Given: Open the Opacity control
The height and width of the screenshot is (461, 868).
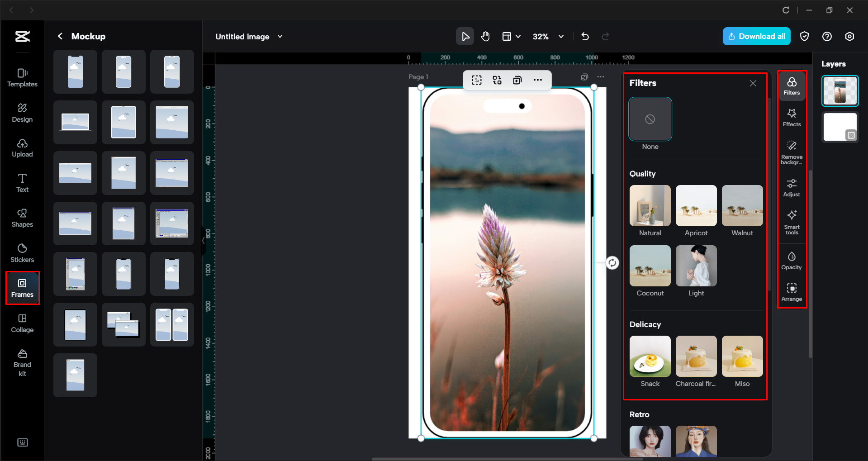Looking at the screenshot, I should [x=791, y=260].
